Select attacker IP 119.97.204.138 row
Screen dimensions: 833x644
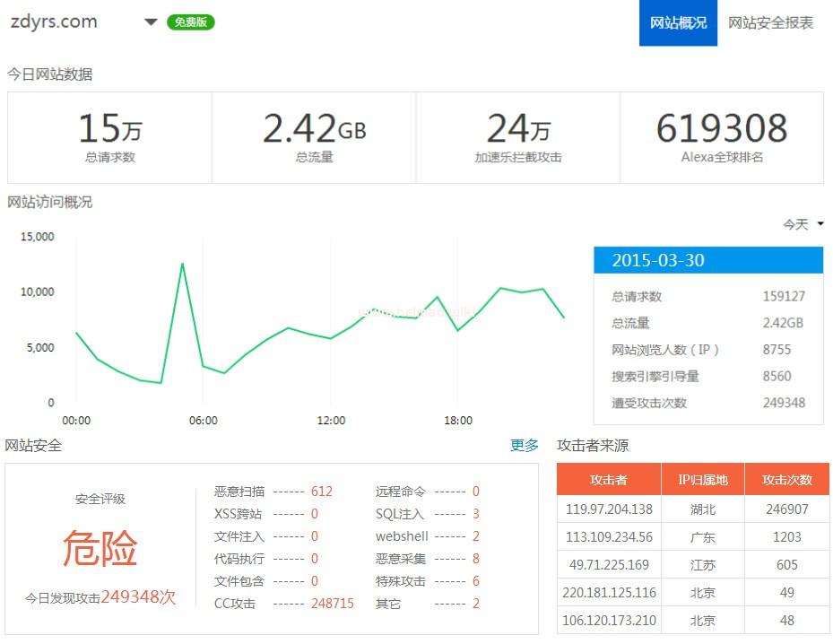coord(609,509)
